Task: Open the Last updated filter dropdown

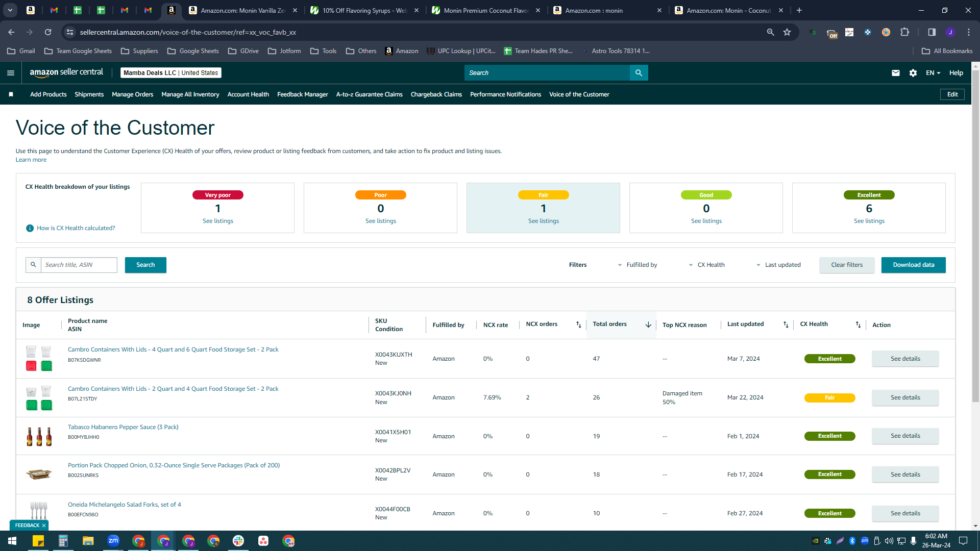Action: (778, 265)
